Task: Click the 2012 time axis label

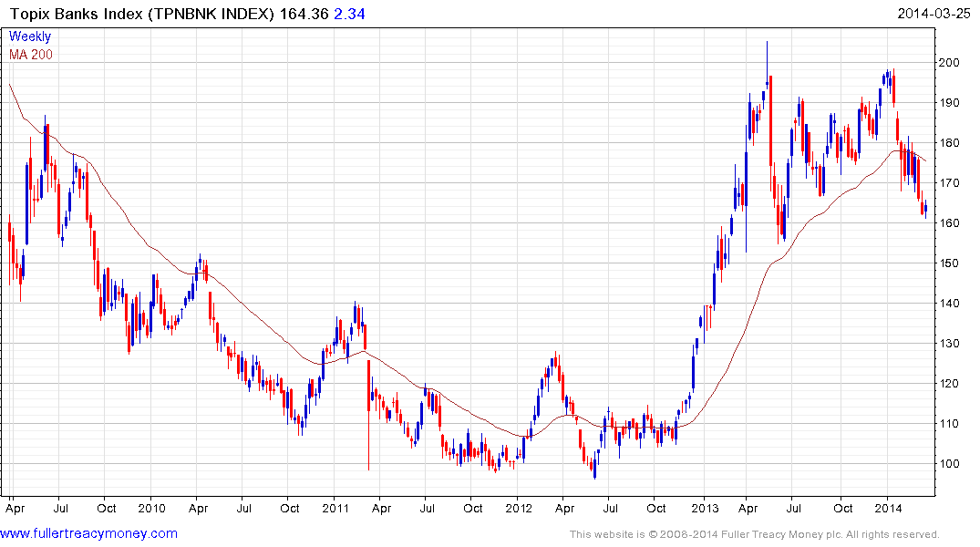Action: pos(518,507)
